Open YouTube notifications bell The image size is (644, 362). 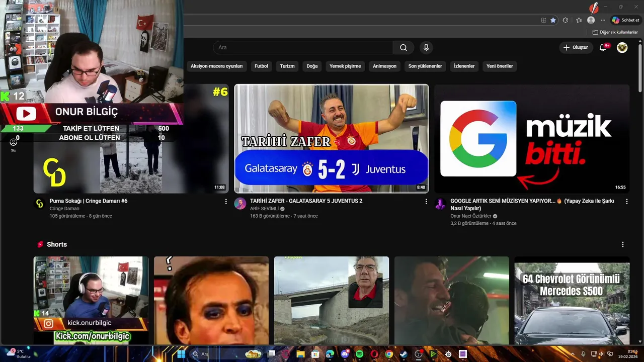click(603, 48)
